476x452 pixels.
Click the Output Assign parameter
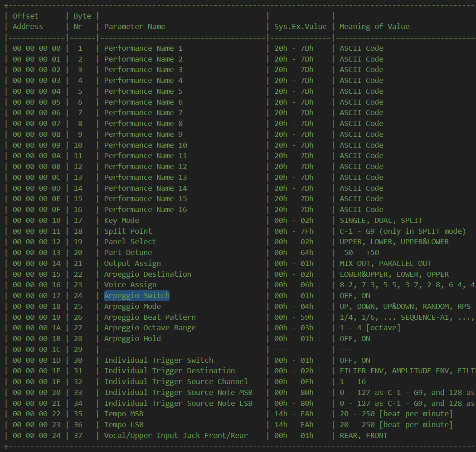click(132, 264)
